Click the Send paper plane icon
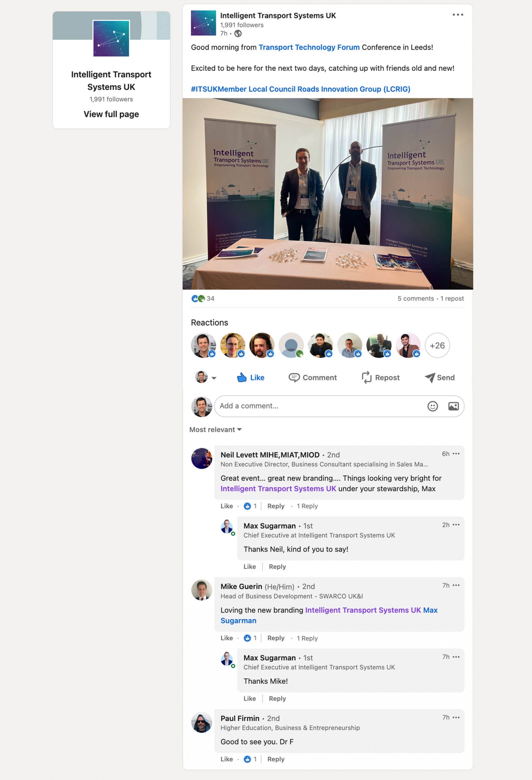Screen dimensions: 532x780 pyautogui.click(x=429, y=378)
